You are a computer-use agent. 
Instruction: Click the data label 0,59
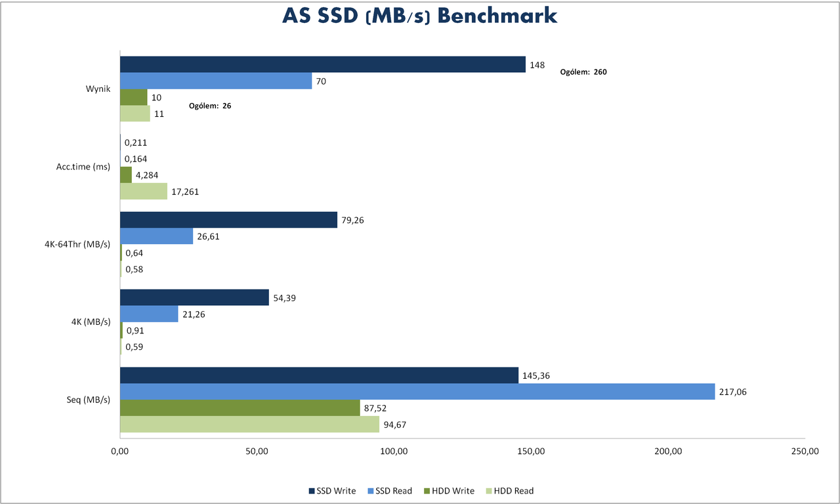(x=134, y=346)
